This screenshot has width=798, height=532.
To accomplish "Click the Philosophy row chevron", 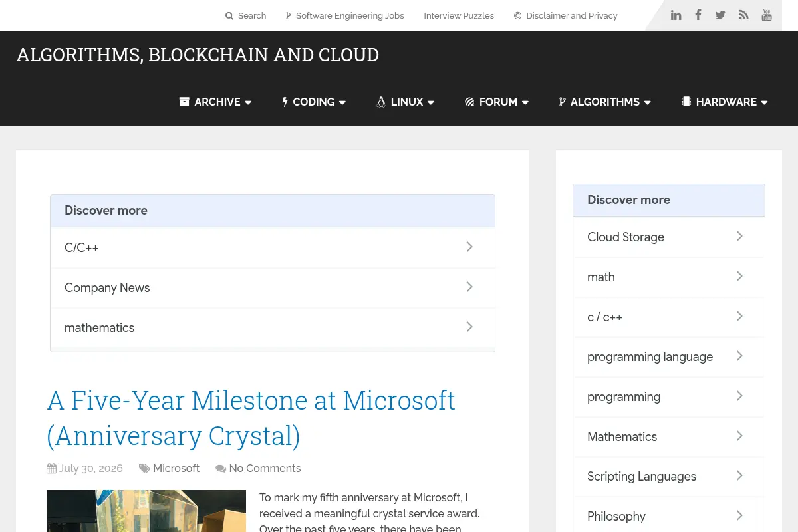I will [x=739, y=515].
